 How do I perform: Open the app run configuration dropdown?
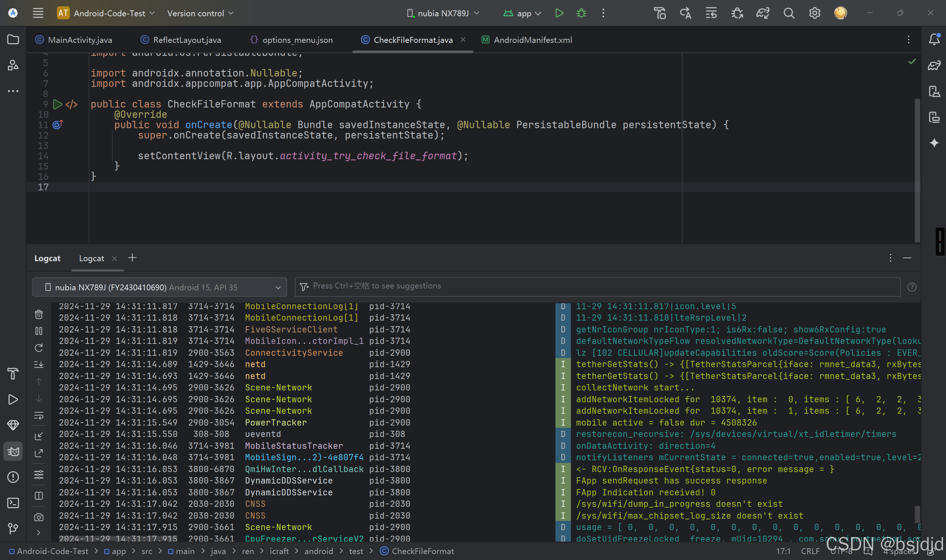coord(523,13)
